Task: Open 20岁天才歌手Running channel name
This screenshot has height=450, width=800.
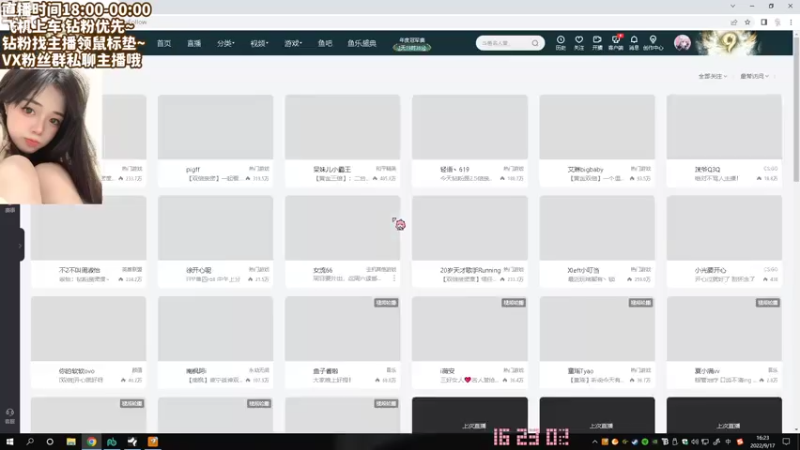Action: point(470,270)
